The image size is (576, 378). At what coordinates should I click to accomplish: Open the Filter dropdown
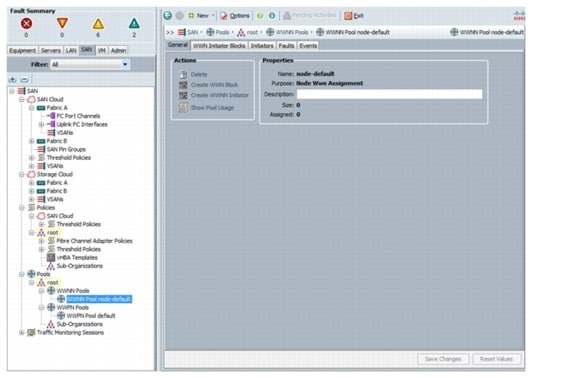[90, 64]
